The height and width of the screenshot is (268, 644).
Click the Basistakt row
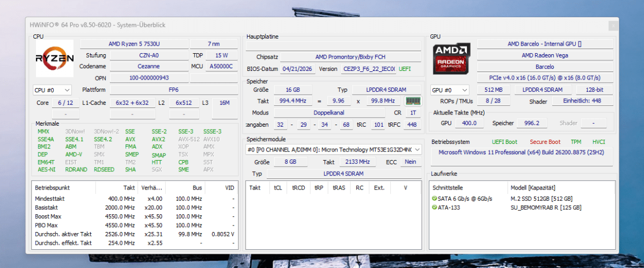[x=135, y=207]
